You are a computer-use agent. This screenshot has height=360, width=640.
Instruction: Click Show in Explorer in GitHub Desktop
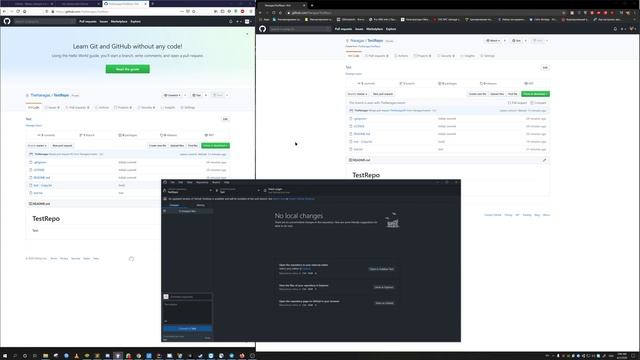[384, 287]
